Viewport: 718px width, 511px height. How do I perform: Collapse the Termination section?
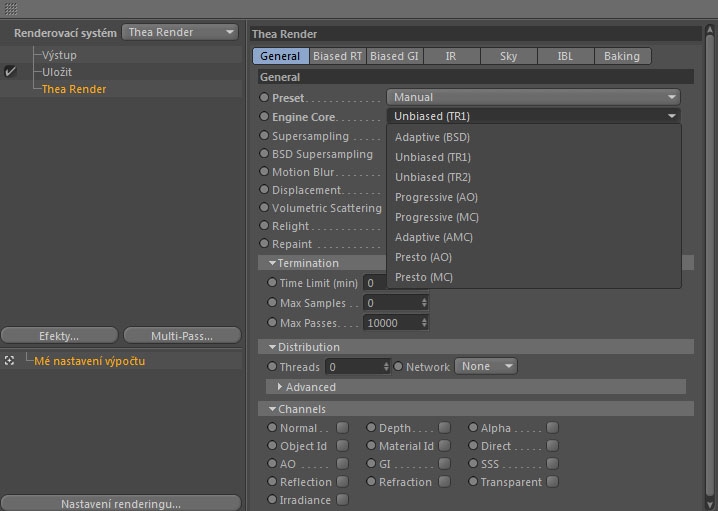tap(272, 263)
